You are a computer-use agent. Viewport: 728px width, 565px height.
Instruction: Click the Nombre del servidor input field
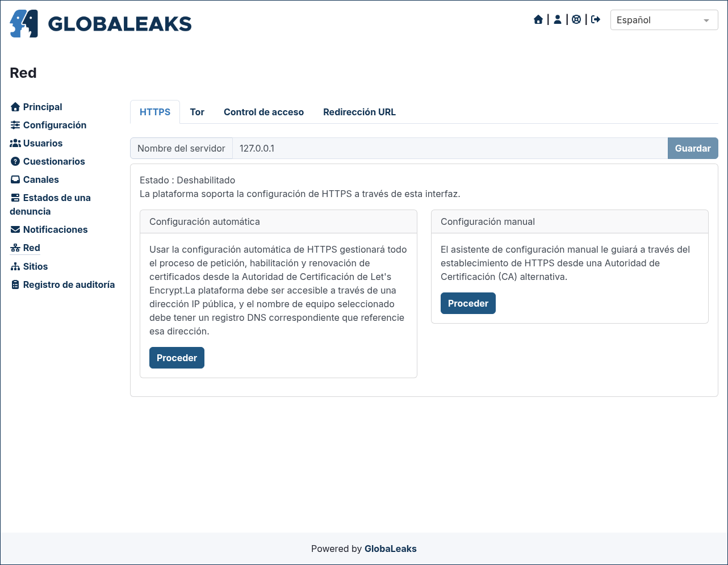pyautogui.click(x=450, y=148)
